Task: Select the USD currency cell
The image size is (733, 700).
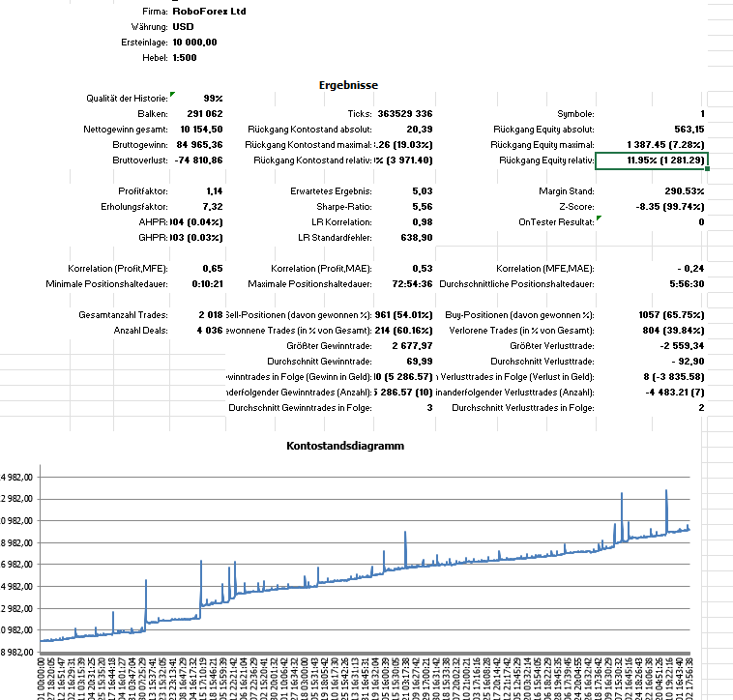Action: tap(183, 26)
